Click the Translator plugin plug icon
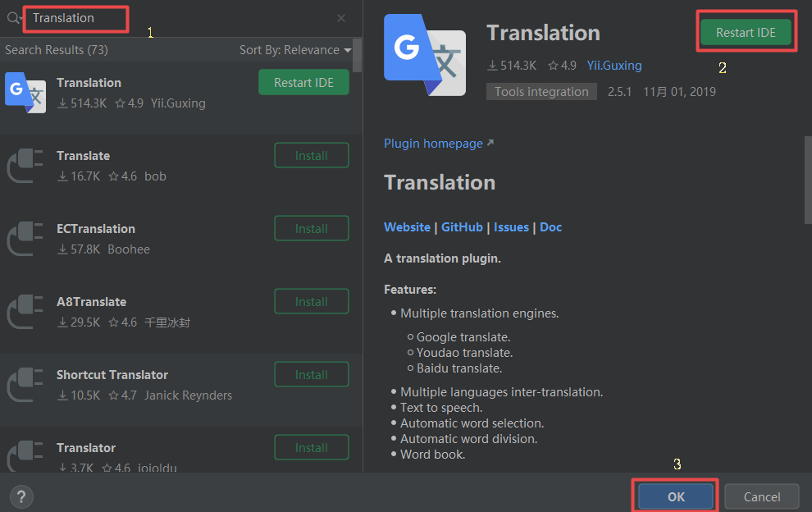The height and width of the screenshot is (512, 812). point(25,456)
